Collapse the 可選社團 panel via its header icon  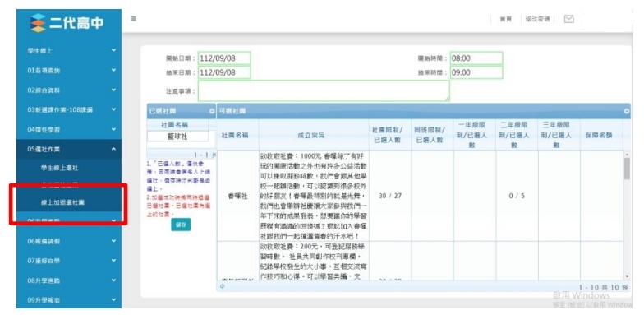coord(627,111)
